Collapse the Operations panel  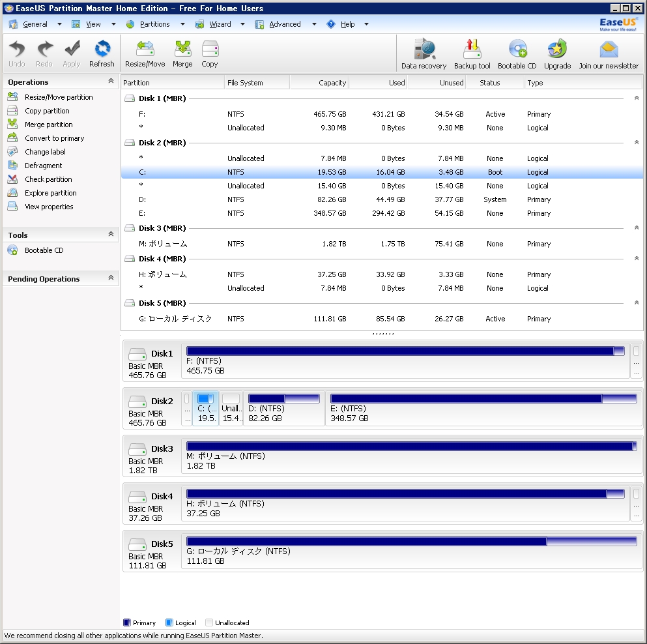coord(111,81)
